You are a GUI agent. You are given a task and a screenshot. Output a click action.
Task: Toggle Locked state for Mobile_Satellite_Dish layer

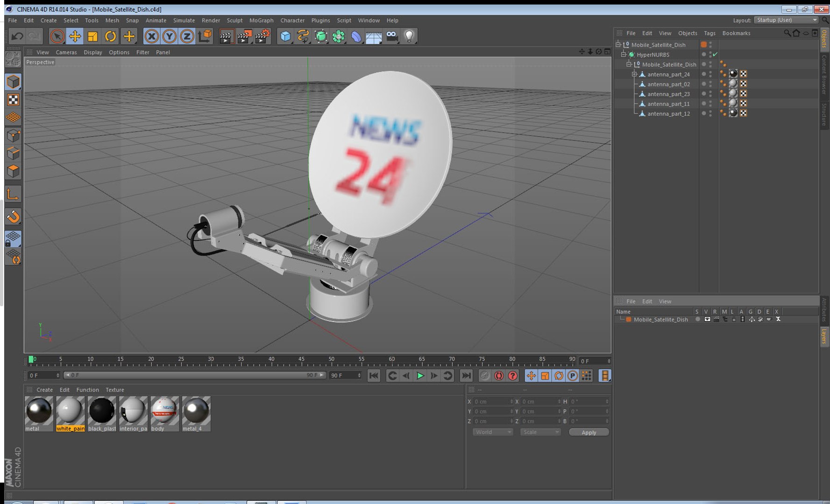(734, 320)
